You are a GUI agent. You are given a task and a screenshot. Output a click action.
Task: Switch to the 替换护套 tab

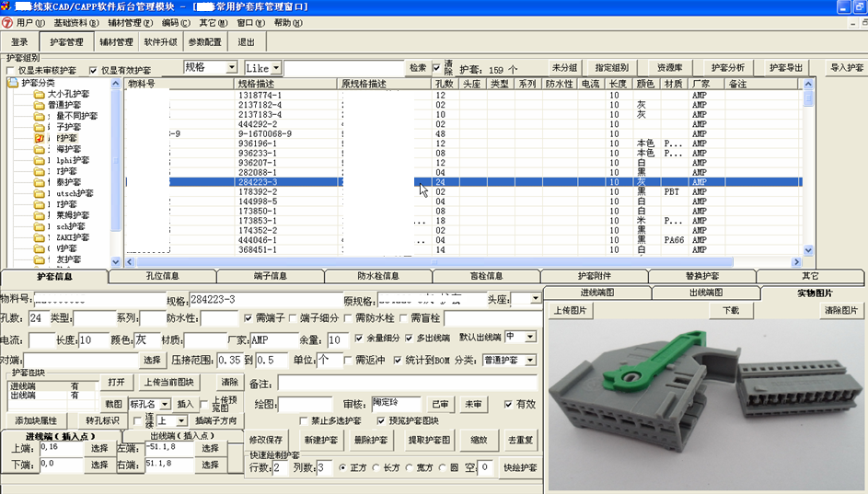pos(702,275)
